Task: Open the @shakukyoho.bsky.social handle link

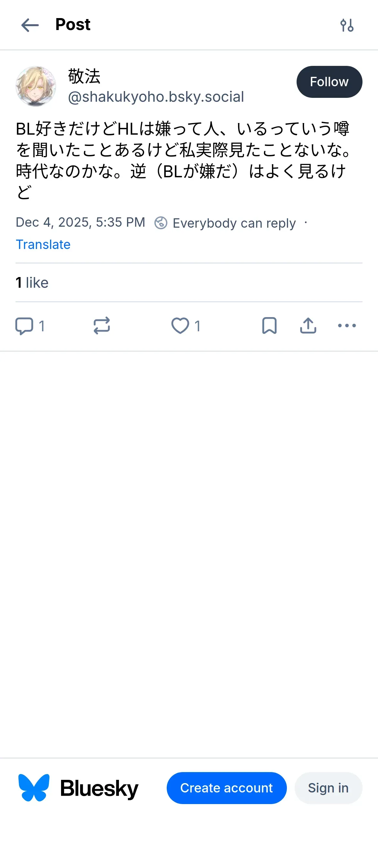Action: pos(156,97)
